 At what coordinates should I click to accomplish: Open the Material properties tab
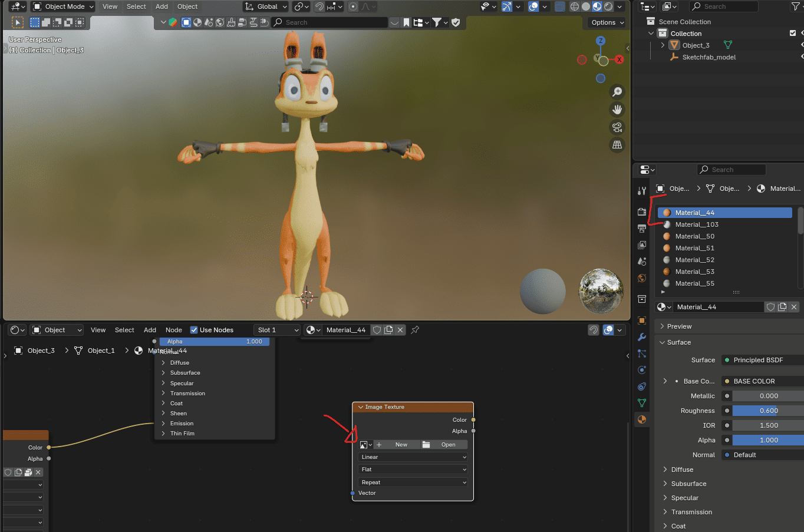point(642,419)
